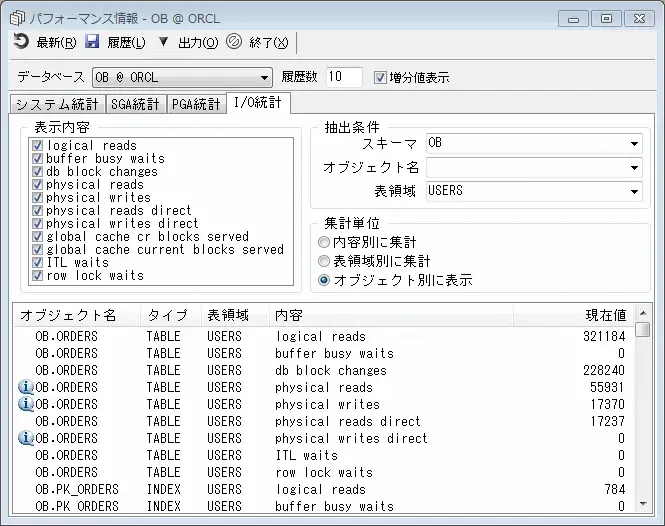The width and height of the screenshot is (665, 526).
Task: Click info icon beside physical writes direct row
Action: 26,438
